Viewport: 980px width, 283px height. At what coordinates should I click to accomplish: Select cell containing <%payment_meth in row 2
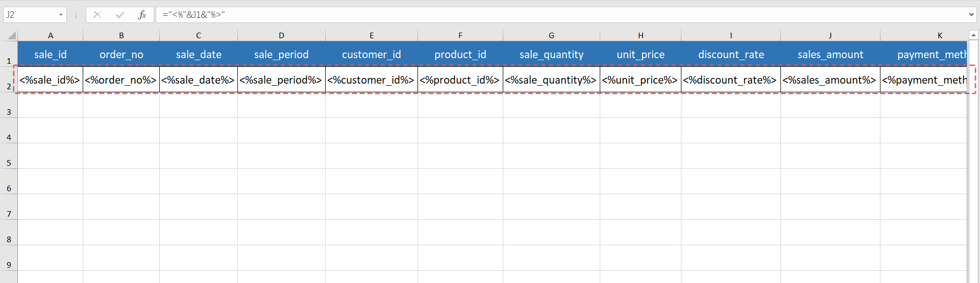coord(924,80)
